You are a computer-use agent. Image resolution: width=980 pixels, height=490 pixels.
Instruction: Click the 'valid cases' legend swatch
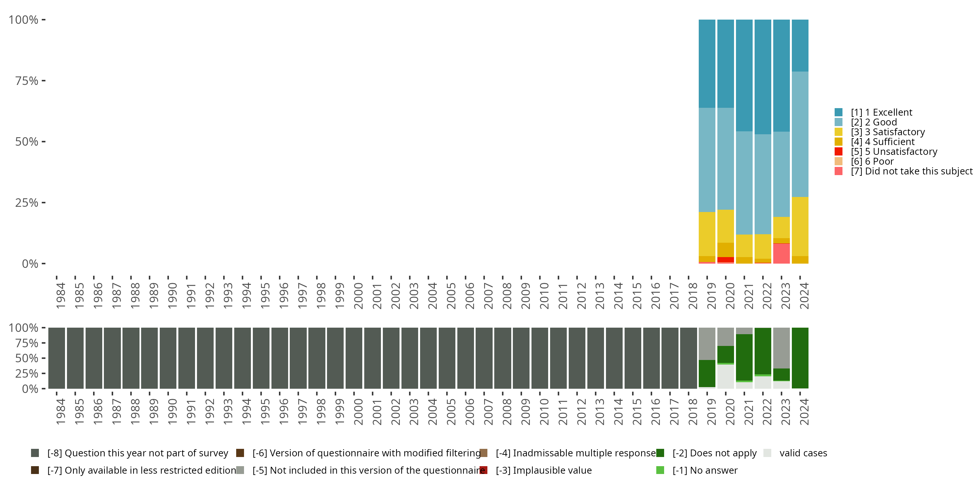[767, 453]
